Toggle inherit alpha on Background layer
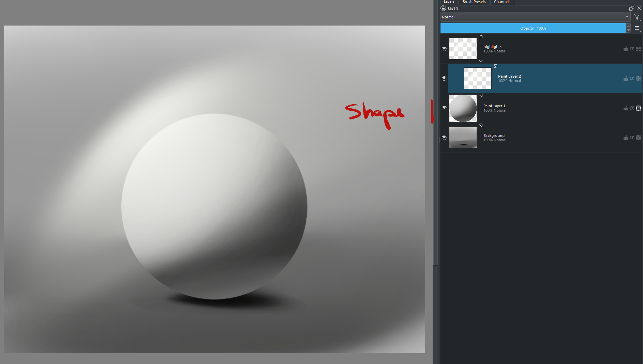 pos(632,138)
